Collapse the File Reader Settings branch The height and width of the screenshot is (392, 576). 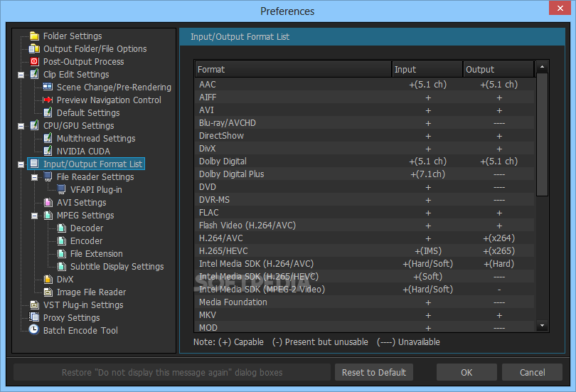35,177
